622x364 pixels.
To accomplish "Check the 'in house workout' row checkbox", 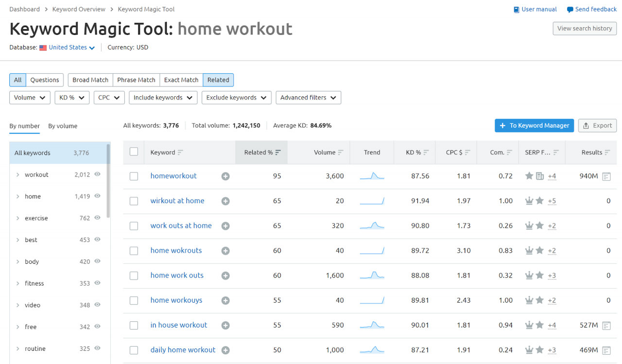I will 134,325.
